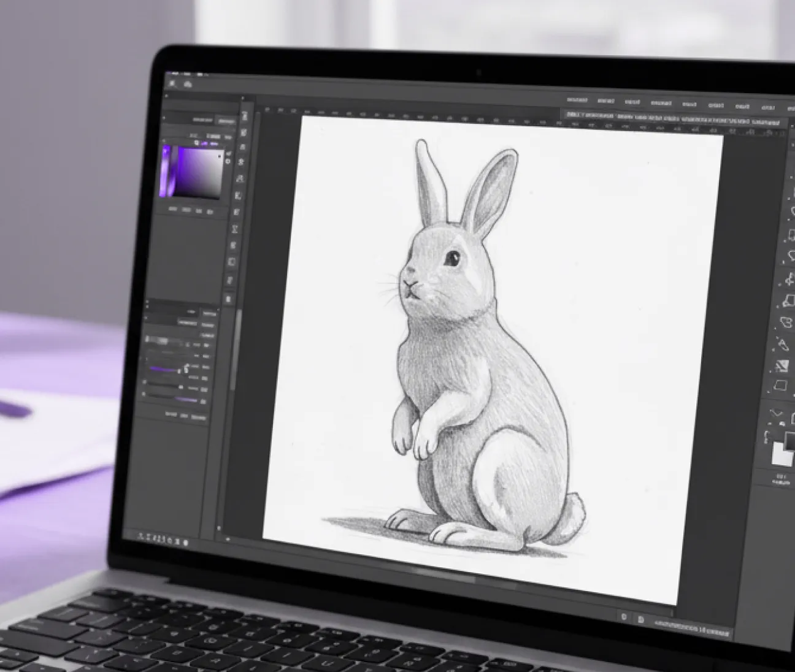Click the topmost icon in the strip left of canvas

[244, 116]
